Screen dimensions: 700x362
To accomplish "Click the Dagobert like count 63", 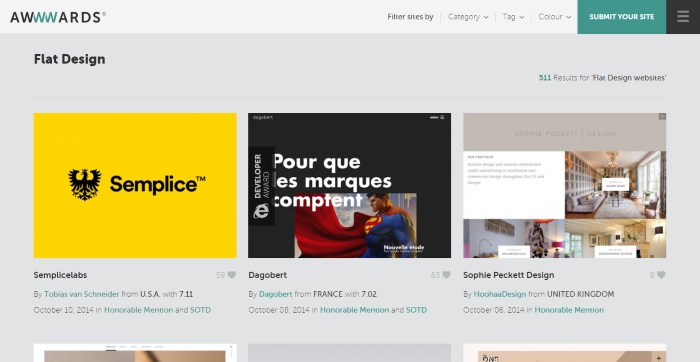I will pyautogui.click(x=435, y=275).
